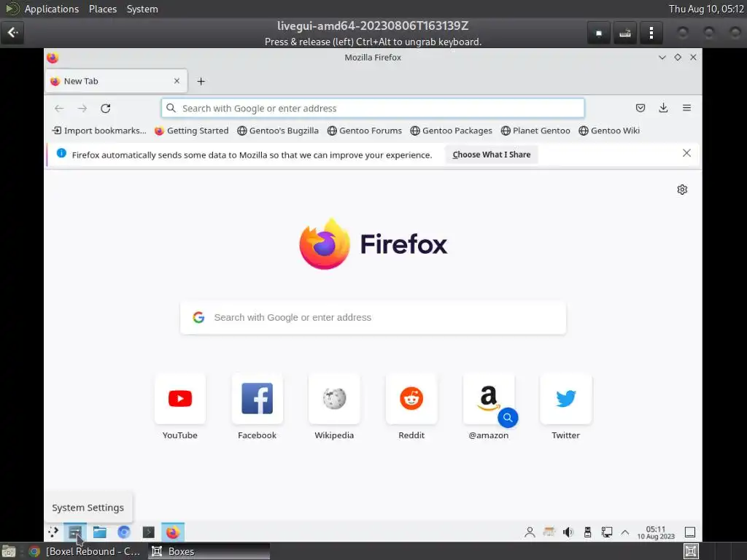Open network connection tray icon
Screen dimensions: 747x560
click(606, 532)
